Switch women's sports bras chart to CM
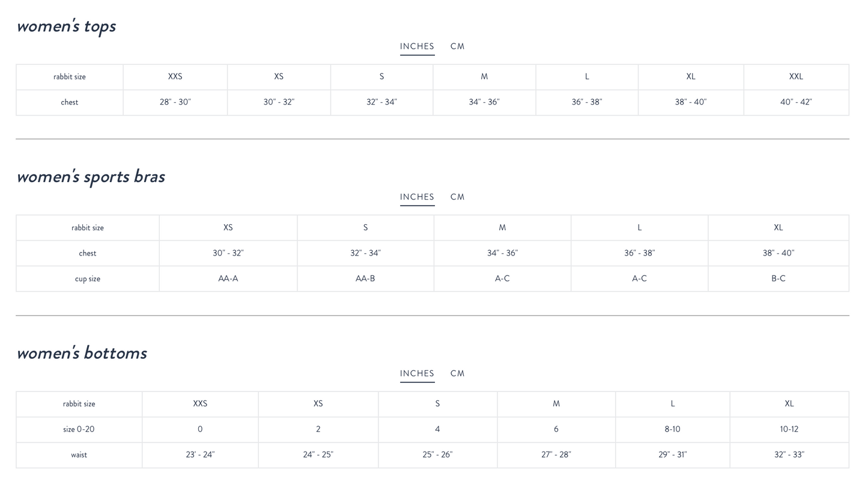Image resolution: width=868 pixels, height=493 pixels. [457, 197]
